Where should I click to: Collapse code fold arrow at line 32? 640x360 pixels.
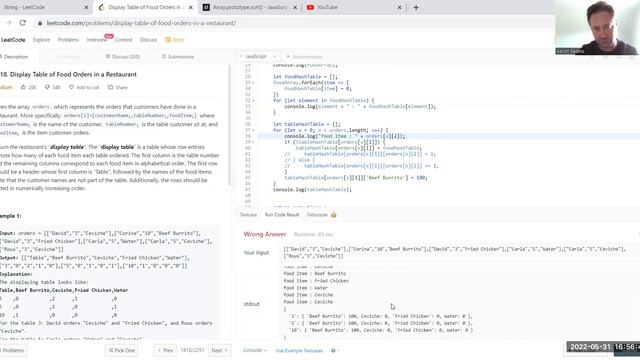click(x=253, y=100)
